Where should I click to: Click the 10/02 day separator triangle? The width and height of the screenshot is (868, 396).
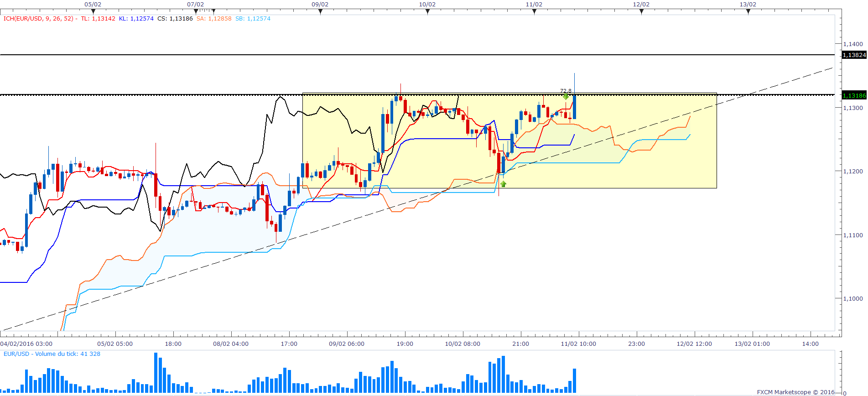(427, 11)
